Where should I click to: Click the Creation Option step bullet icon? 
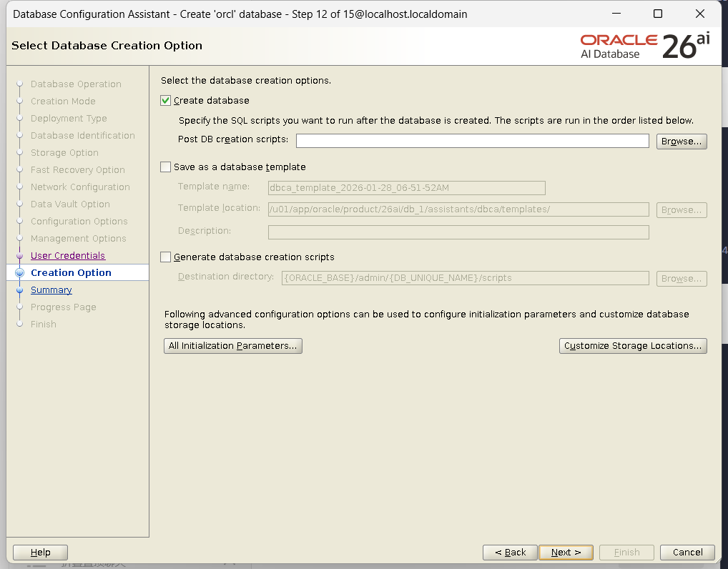coord(19,273)
